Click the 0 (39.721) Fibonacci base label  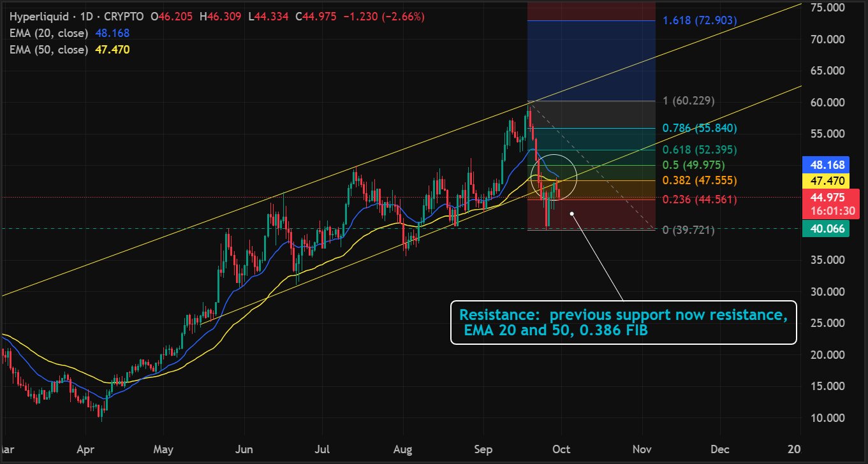click(689, 229)
